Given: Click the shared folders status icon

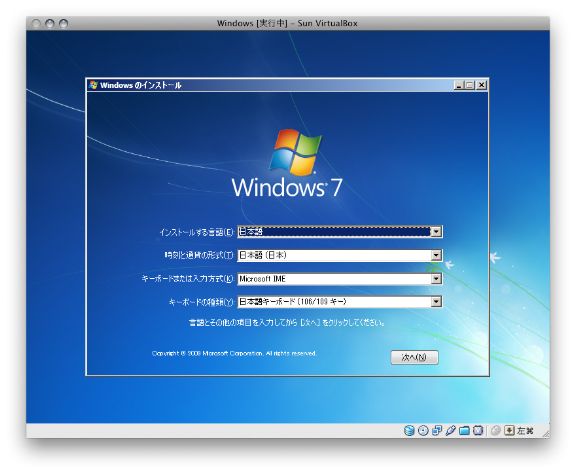Looking at the screenshot, I should pos(464,431).
